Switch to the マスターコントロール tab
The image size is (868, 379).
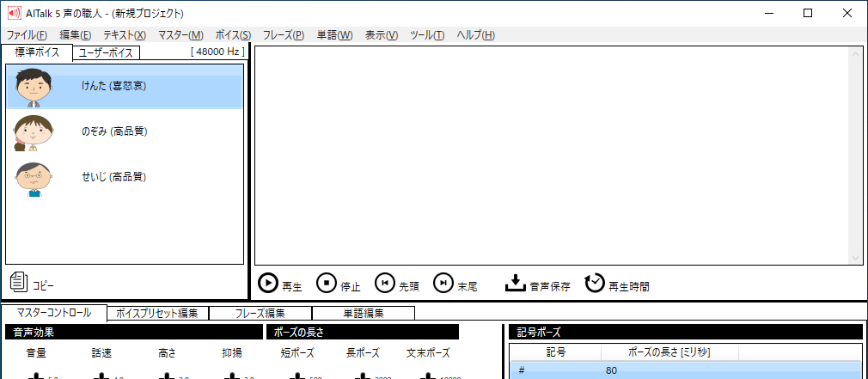[x=54, y=313]
